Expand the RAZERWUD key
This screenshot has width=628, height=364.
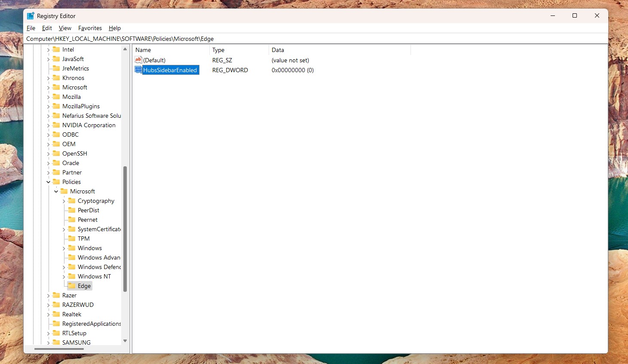pos(48,305)
